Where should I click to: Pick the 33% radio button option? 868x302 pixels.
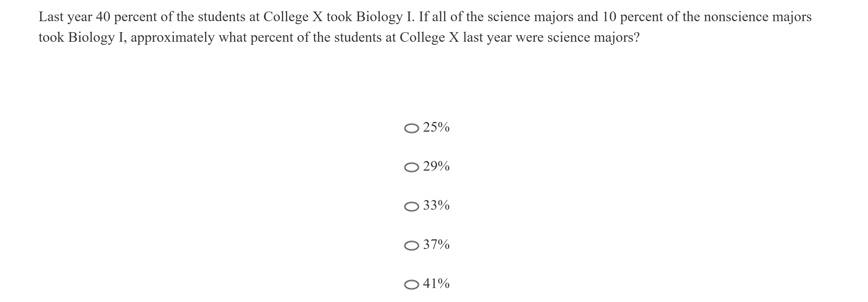point(411,206)
